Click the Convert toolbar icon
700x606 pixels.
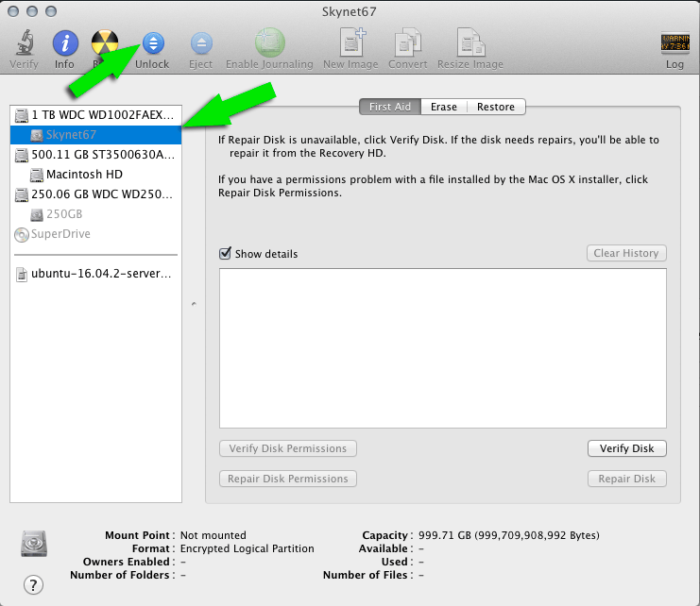pos(407,42)
